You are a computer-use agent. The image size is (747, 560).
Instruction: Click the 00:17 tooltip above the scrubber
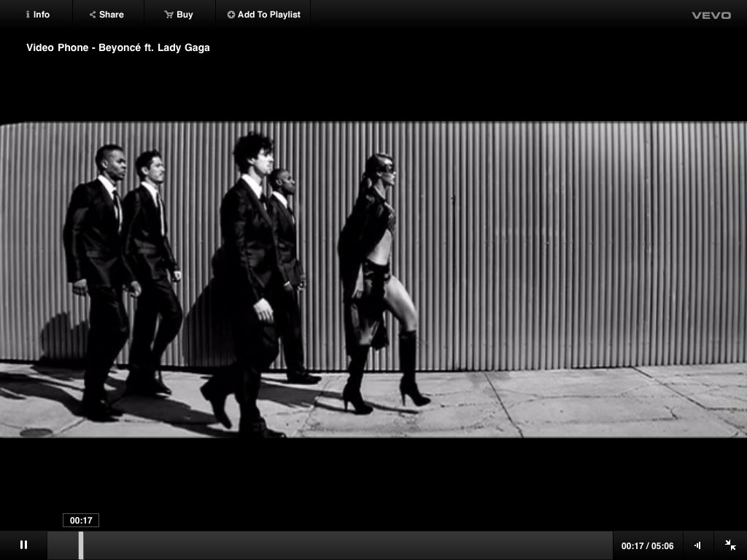tap(81, 521)
